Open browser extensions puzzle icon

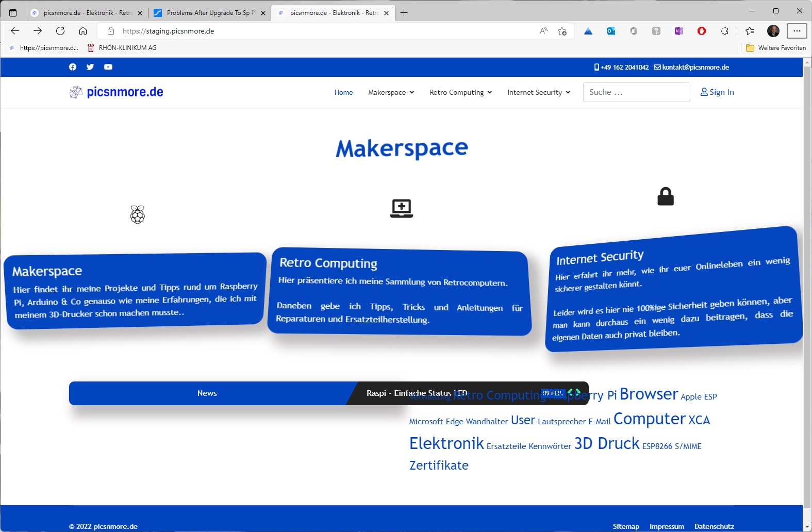(x=724, y=31)
